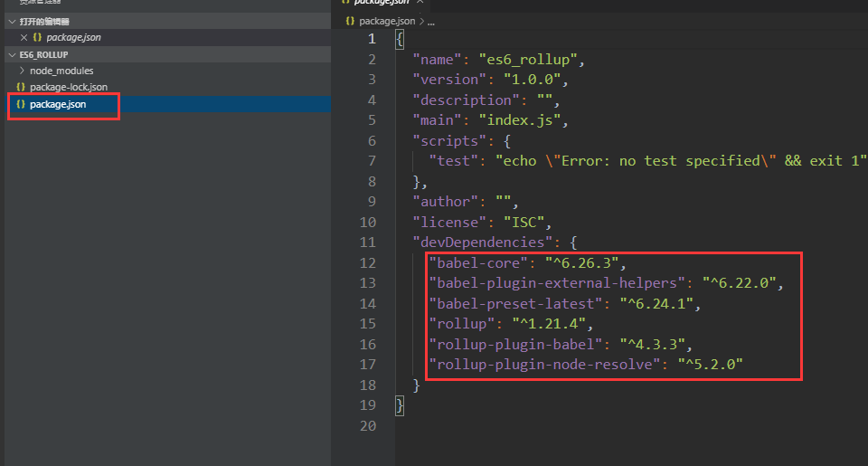The image size is (868, 466).
Task: Open package-lock.json in explorer
Action: tap(69, 87)
